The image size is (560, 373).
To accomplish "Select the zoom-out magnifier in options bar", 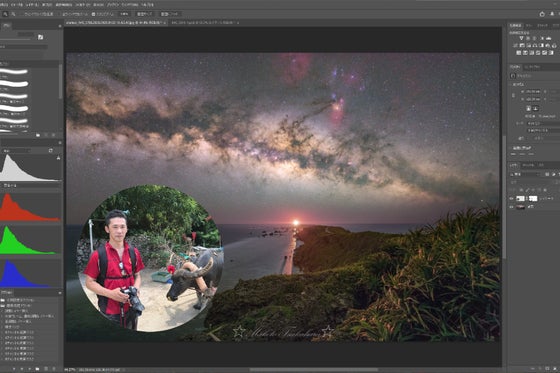I will pos(13,14).
